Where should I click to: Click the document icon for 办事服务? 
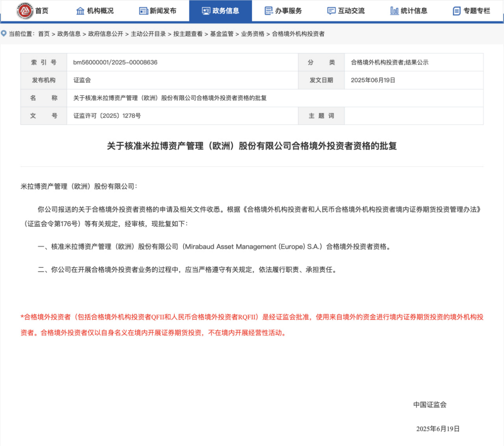tap(268, 11)
